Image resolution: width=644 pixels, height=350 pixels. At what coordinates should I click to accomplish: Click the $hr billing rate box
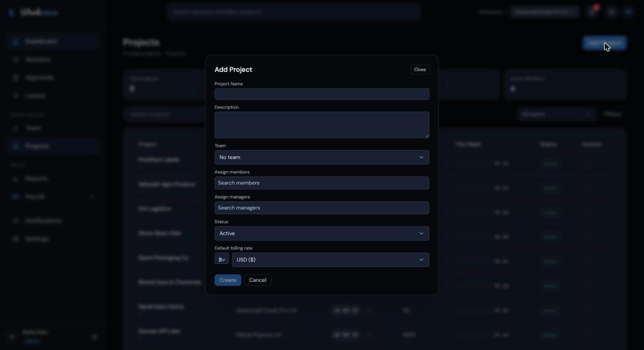coord(222,259)
